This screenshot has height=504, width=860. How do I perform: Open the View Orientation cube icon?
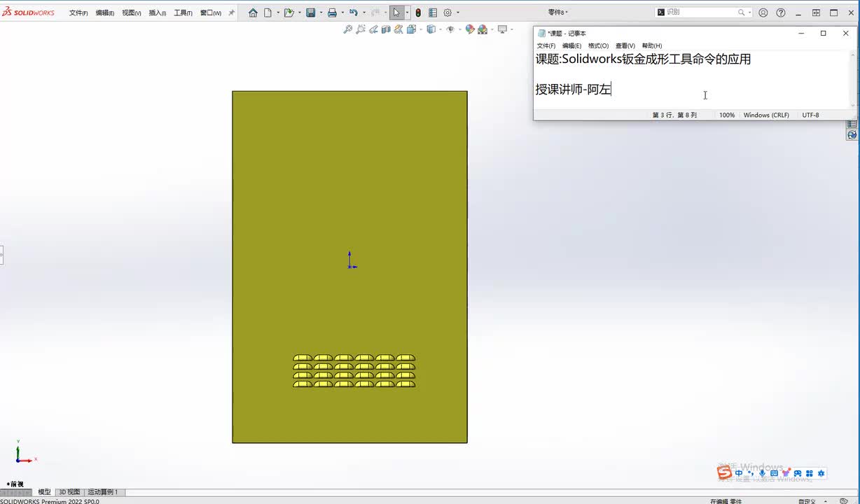coord(411,29)
